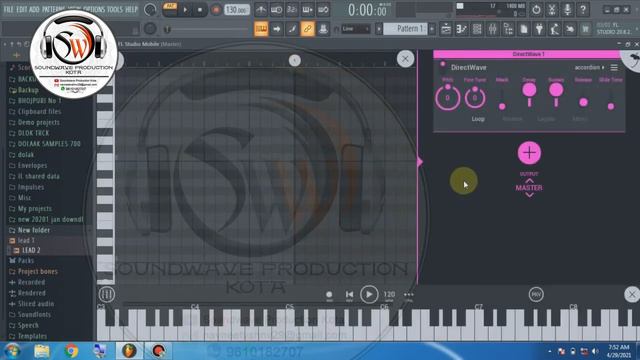Click the DirectWave Release slider

coord(583,98)
